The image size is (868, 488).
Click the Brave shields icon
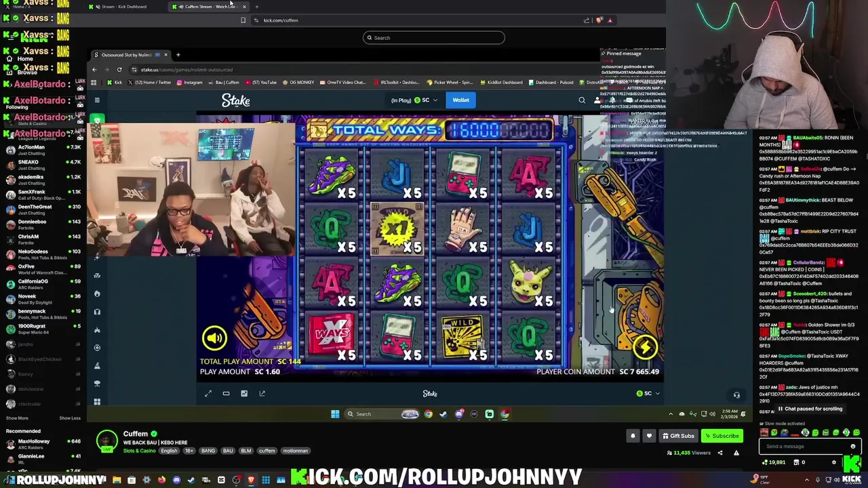pos(599,20)
